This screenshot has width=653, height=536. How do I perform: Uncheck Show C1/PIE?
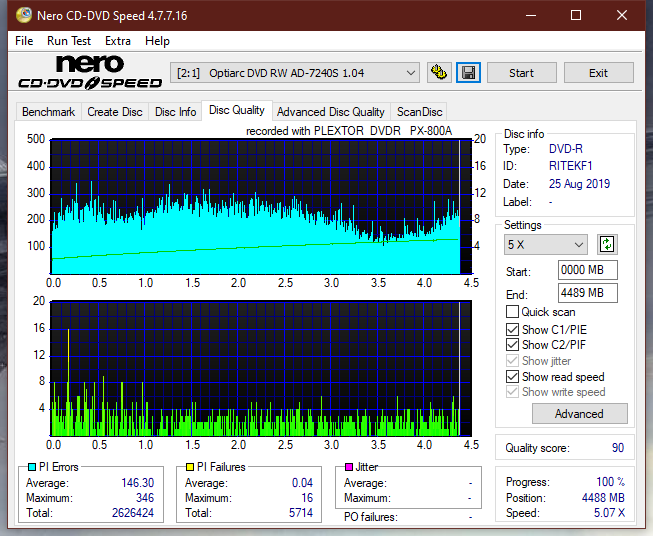[512, 329]
